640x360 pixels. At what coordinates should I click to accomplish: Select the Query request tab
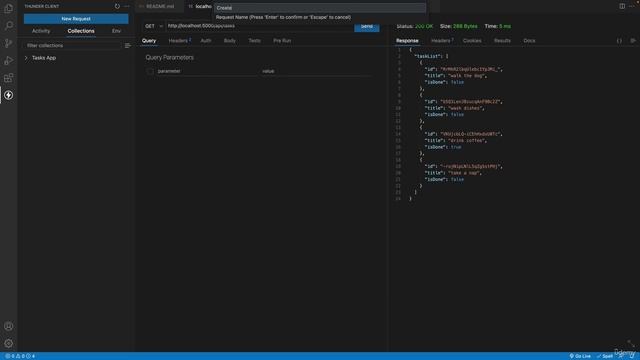pos(149,41)
